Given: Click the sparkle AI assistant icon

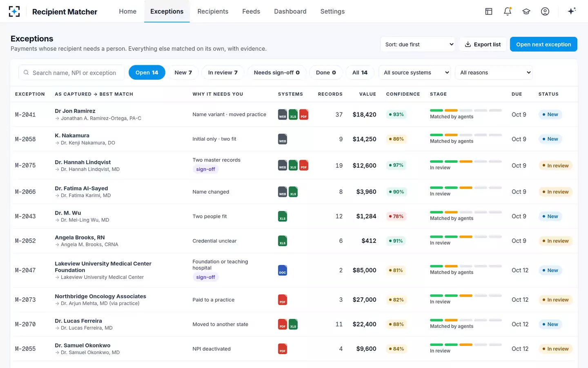Looking at the screenshot, I should pyautogui.click(x=572, y=11).
